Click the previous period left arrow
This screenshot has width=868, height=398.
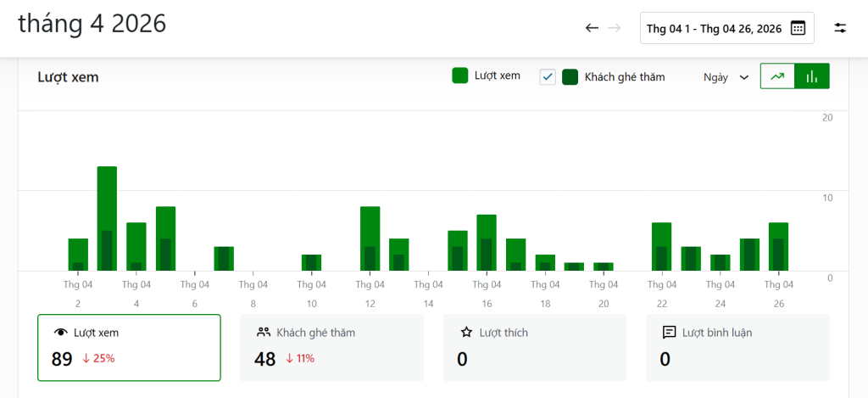click(592, 28)
